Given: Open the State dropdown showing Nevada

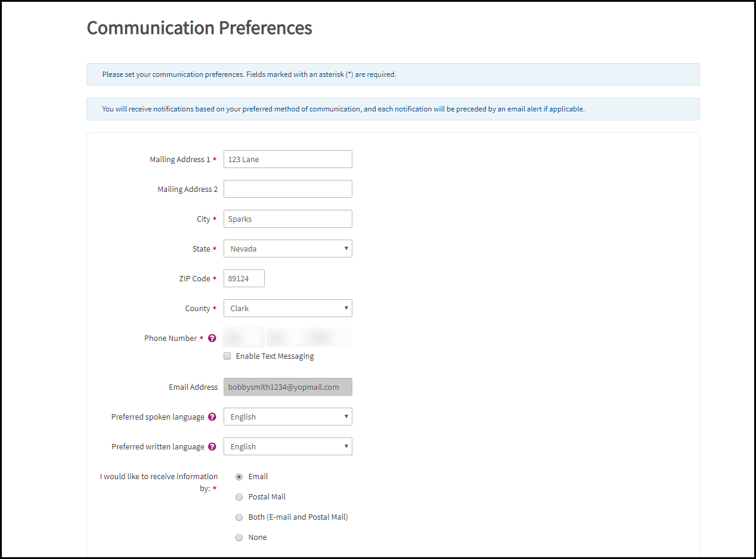Looking at the screenshot, I should coord(288,249).
